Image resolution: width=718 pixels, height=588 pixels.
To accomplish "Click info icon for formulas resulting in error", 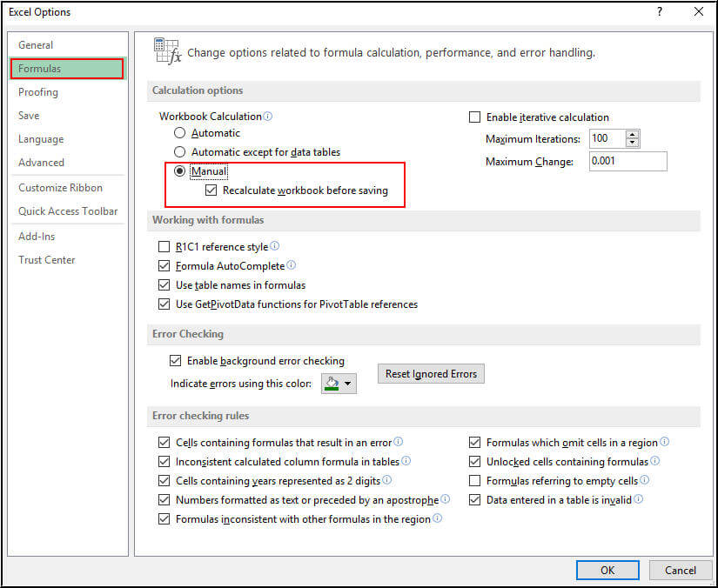I will point(399,443).
